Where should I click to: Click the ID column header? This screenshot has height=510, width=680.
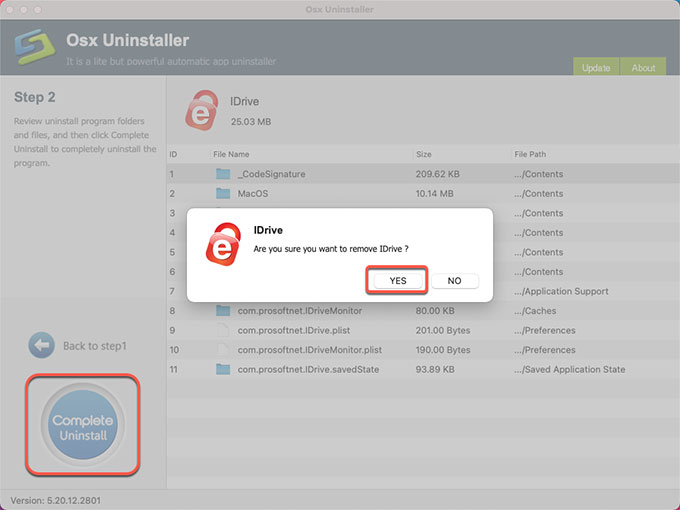pos(173,154)
